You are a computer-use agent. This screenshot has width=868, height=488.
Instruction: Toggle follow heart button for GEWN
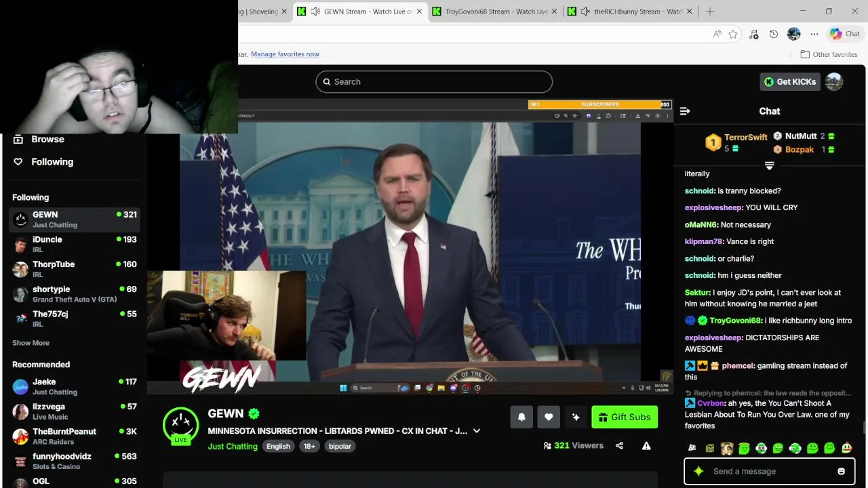pyautogui.click(x=549, y=417)
